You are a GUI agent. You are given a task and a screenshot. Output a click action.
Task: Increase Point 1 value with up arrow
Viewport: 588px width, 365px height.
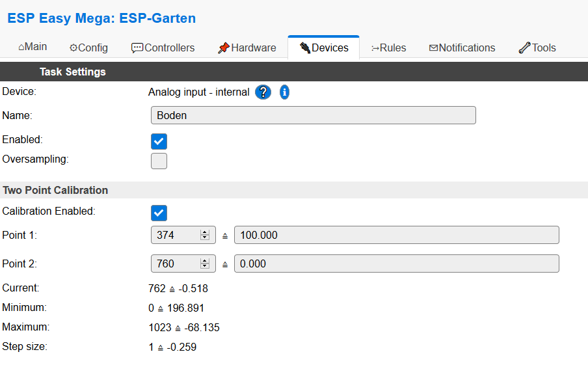[x=205, y=232]
